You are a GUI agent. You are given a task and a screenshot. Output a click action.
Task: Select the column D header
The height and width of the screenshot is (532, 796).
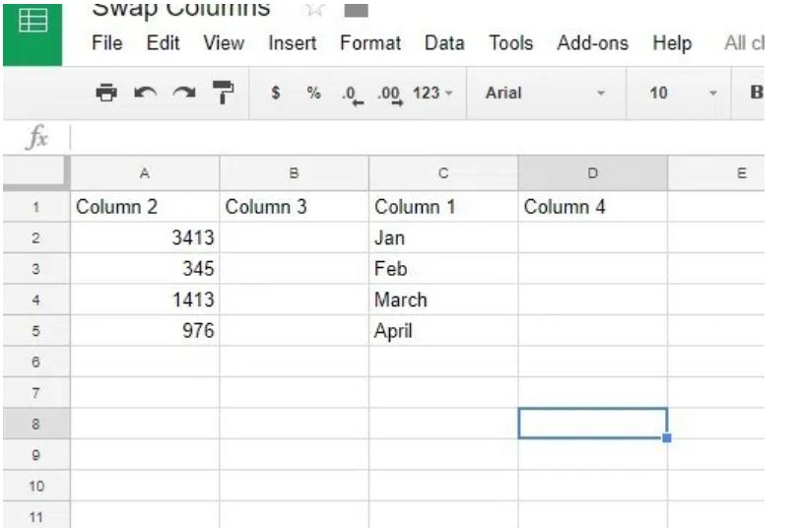pyautogui.click(x=592, y=173)
